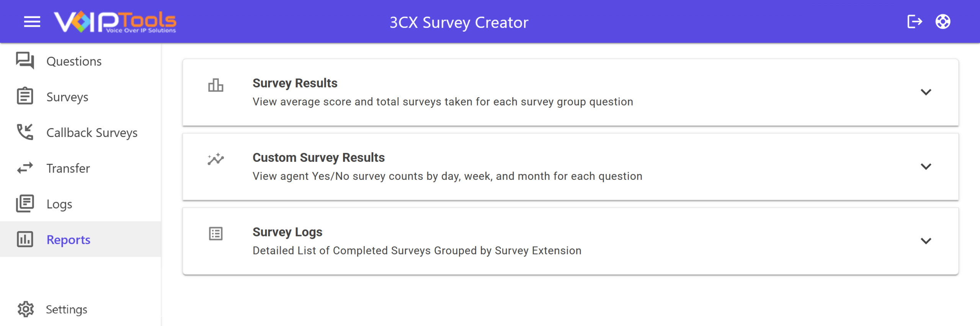Expand the Survey Results panel chevron

point(926,92)
